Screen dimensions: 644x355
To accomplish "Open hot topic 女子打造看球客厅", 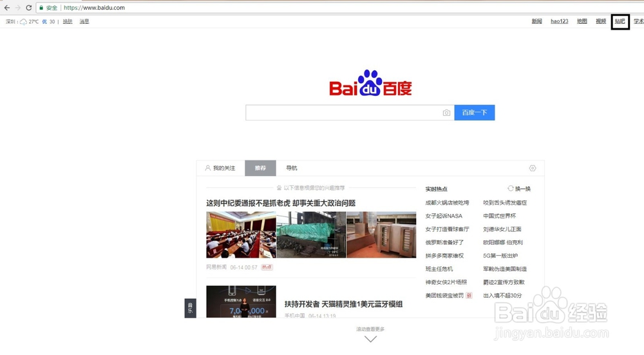I will pyautogui.click(x=448, y=229).
